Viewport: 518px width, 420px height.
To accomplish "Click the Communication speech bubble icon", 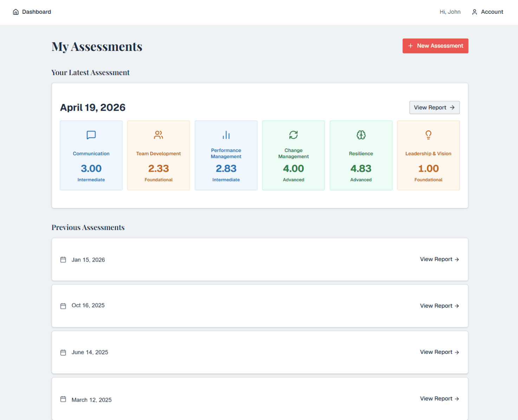I will tap(91, 135).
